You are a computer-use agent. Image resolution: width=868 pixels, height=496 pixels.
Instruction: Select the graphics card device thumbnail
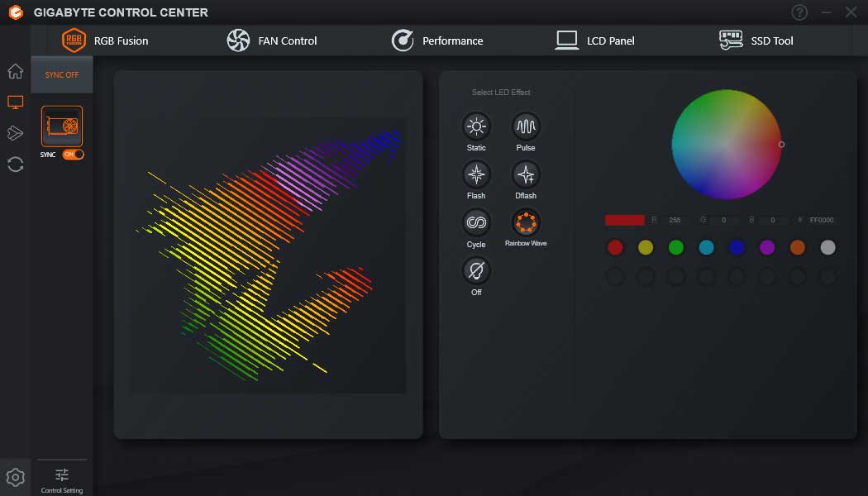(62, 126)
